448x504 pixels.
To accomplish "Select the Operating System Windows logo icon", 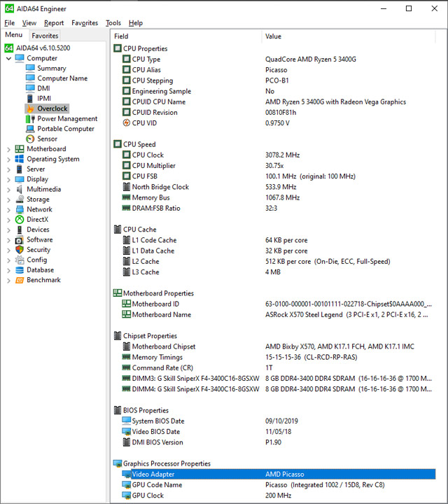I will (20, 159).
